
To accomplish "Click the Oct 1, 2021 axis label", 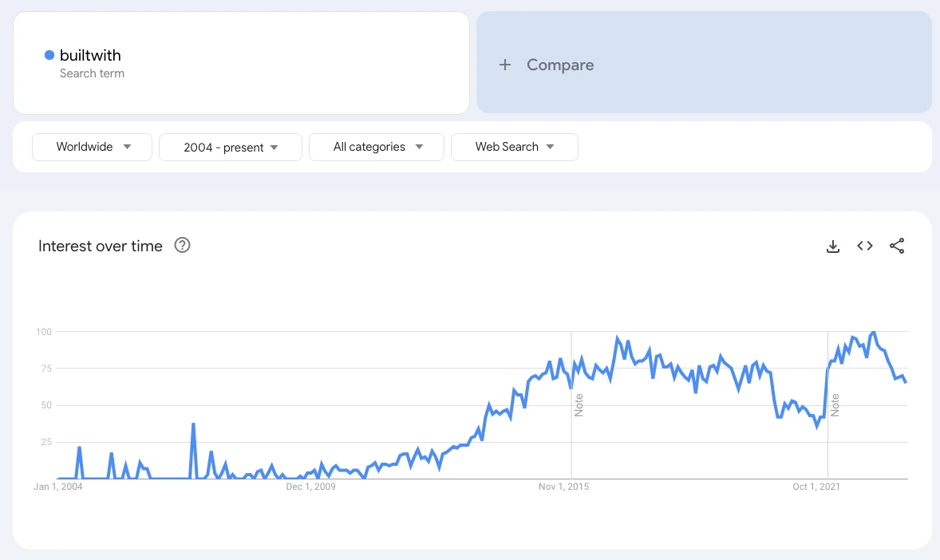I will tap(816, 487).
